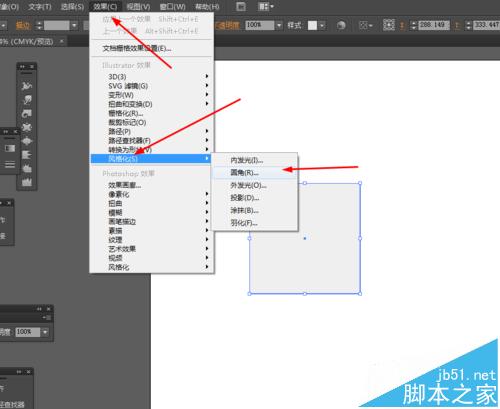Expand the 像素化 submenu arrow
The width and height of the screenshot is (500, 409).
[207, 194]
